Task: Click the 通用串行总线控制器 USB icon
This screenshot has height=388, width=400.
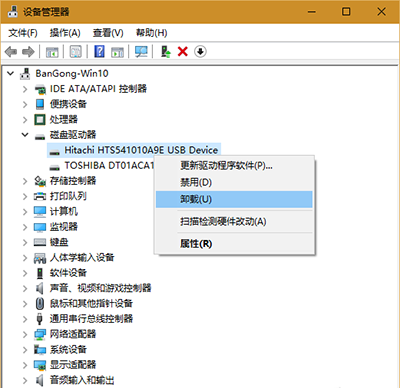Action: [x=40, y=319]
